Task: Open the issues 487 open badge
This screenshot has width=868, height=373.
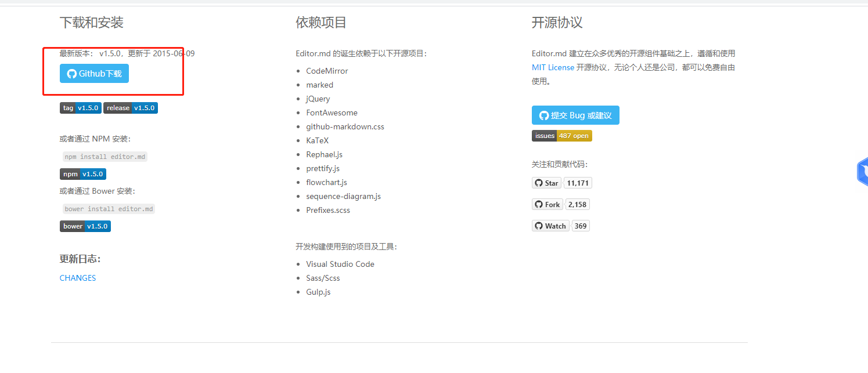Action: 562,136
